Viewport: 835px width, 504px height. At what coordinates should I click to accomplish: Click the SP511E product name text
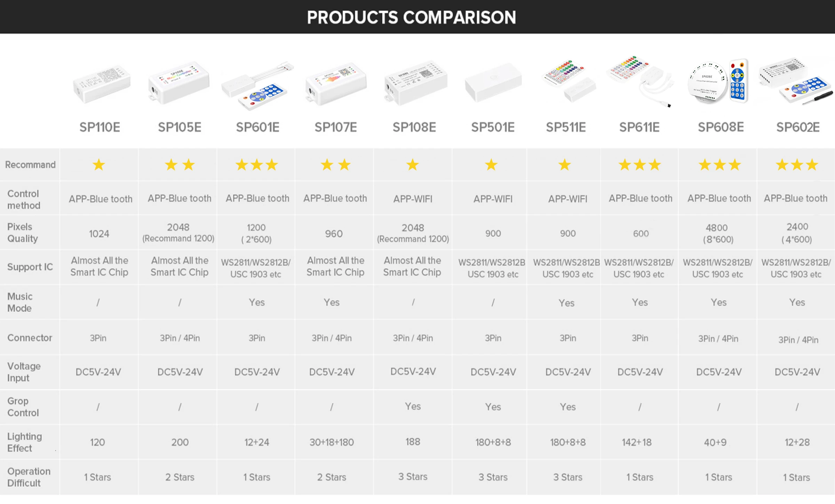(566, 127)
